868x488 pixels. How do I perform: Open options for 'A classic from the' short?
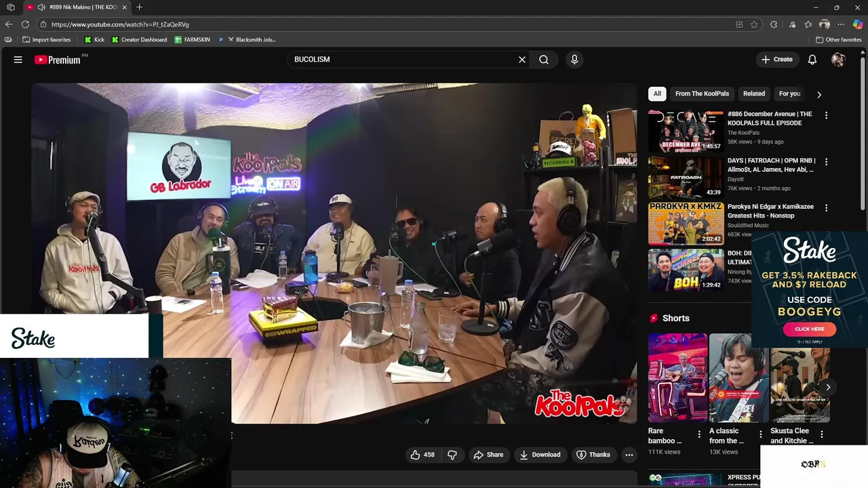(760, 434)
